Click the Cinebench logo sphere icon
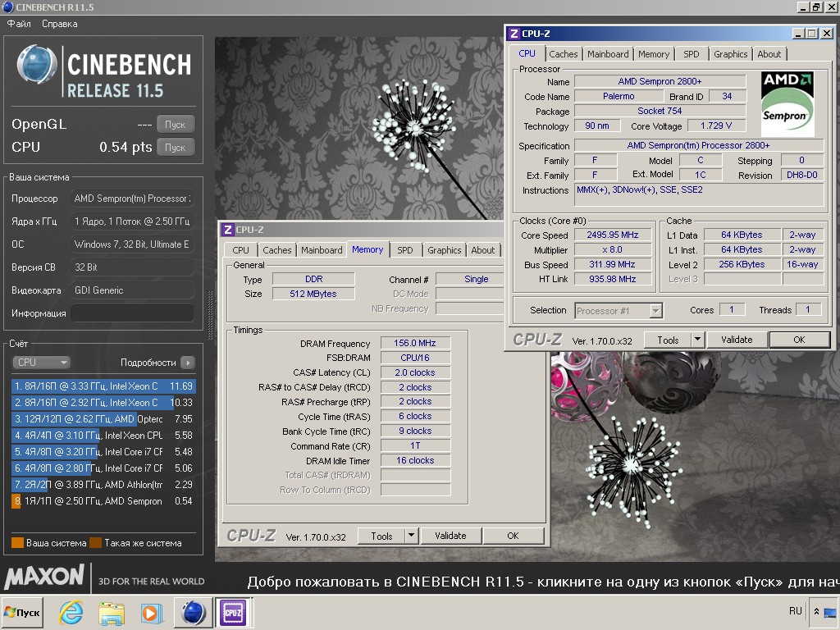The image size is (840, 630). coord(36,66)
